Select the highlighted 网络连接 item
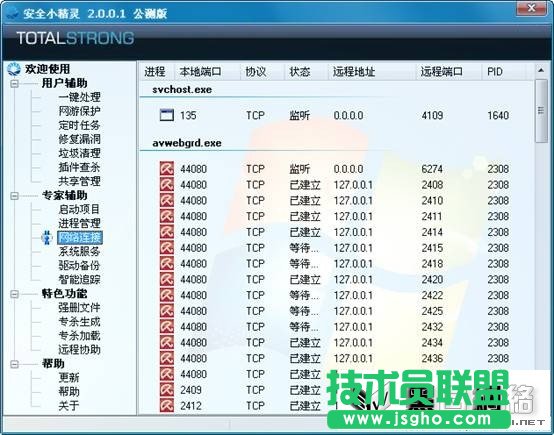The width and height of the screenshot is (554, 435). pyautogui.click(x=80, y=237)
